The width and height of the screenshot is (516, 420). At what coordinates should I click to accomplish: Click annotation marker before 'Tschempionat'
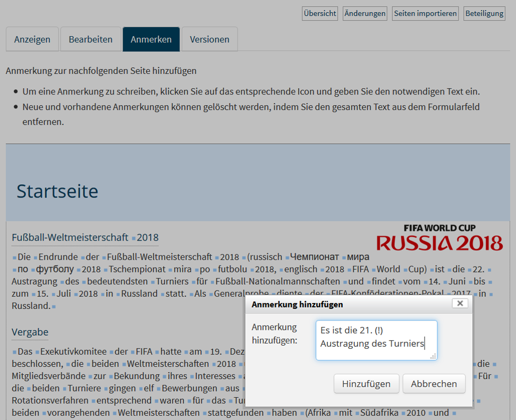[x=106, y=270]
